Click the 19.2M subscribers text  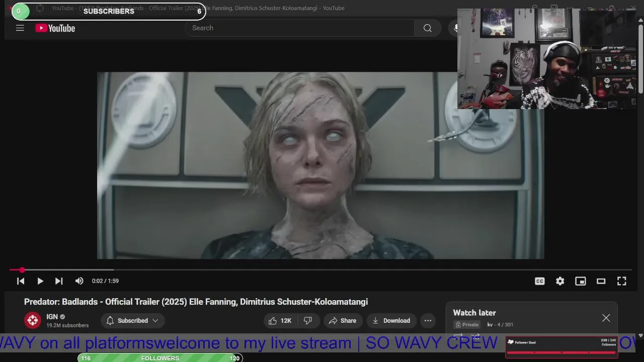(67, 325)
